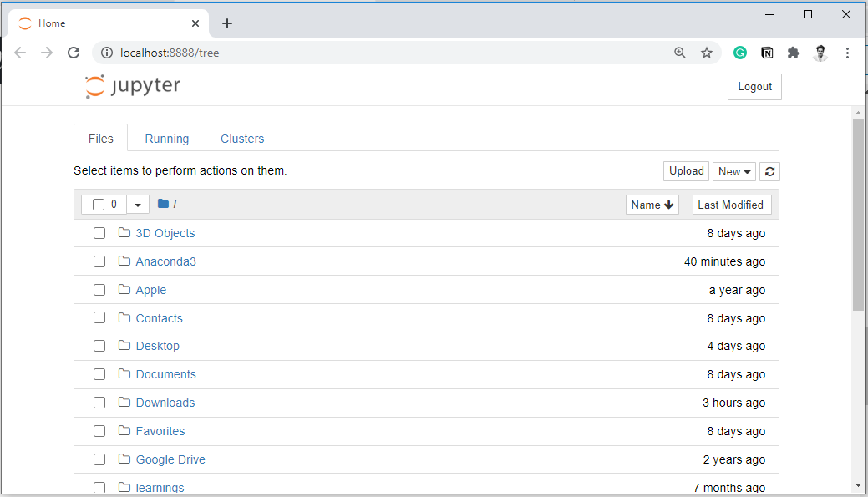This screenshot has height=497, width=868.
Task: Click the Documents folder icon
Action: (x=124, y=373)
